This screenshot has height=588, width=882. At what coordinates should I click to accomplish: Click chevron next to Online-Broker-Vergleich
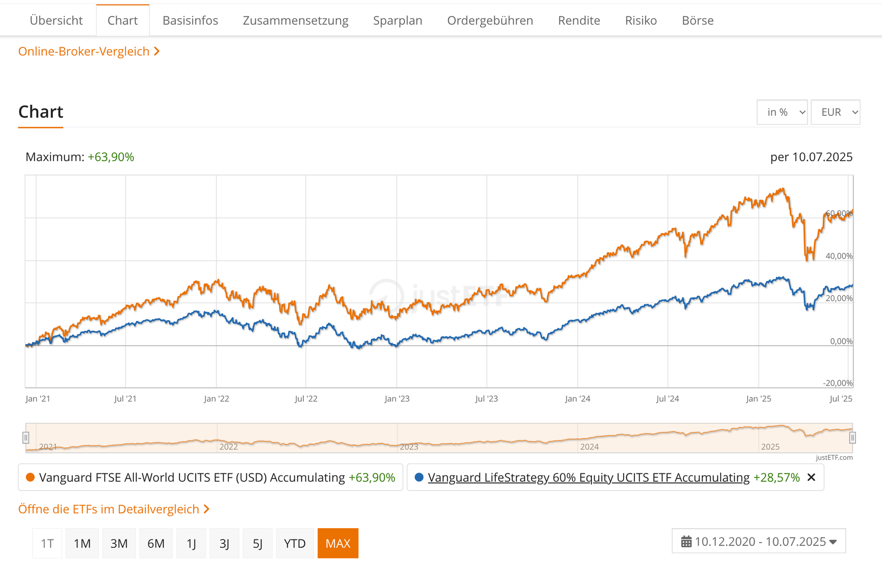pos(157,51)
